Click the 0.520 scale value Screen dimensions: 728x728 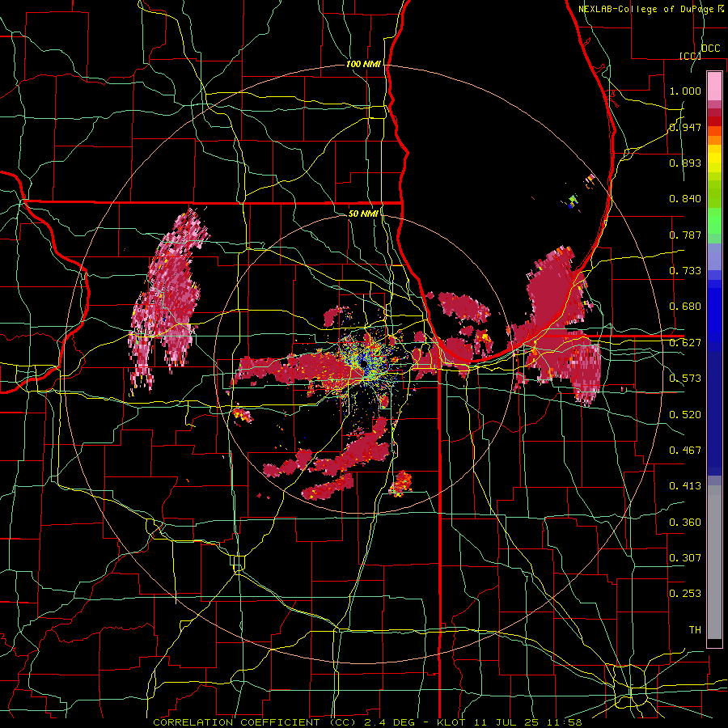click(x=685, y=415)
